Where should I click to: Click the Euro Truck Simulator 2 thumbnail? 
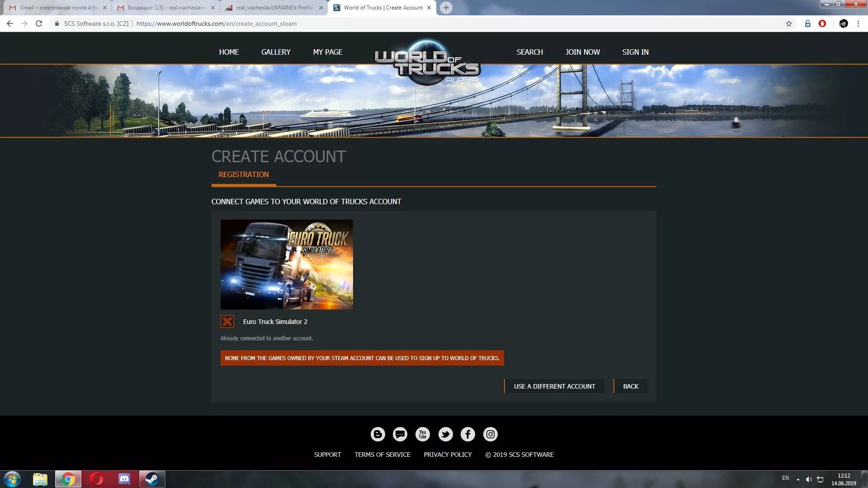tap(287, 264)
